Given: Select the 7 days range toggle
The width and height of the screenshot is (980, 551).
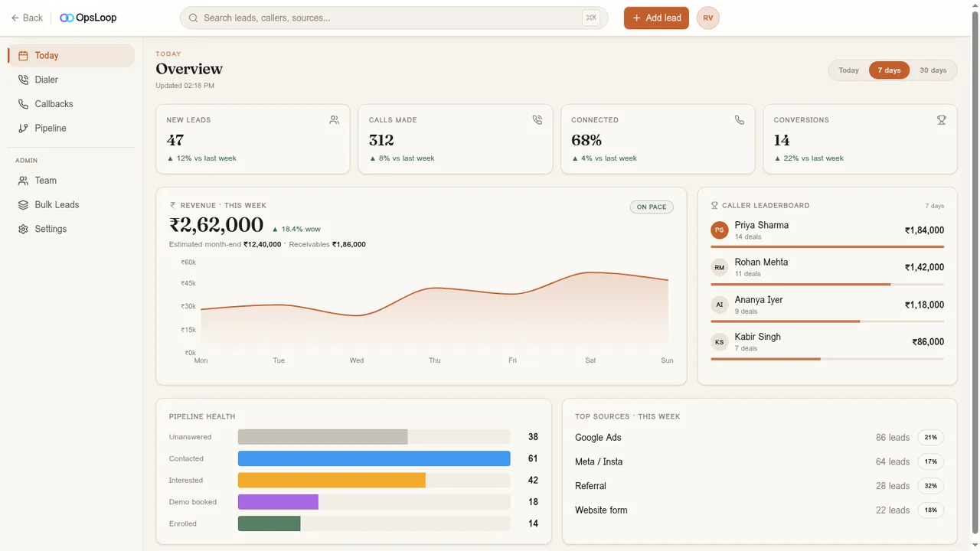Looking at the screenshot, I should coord(890,70).
